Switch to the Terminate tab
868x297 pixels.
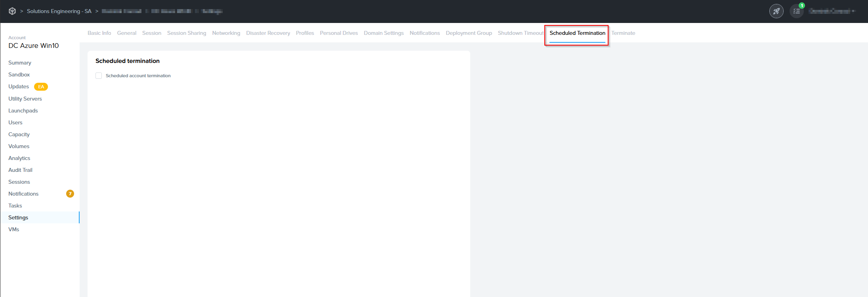(623, 33)
